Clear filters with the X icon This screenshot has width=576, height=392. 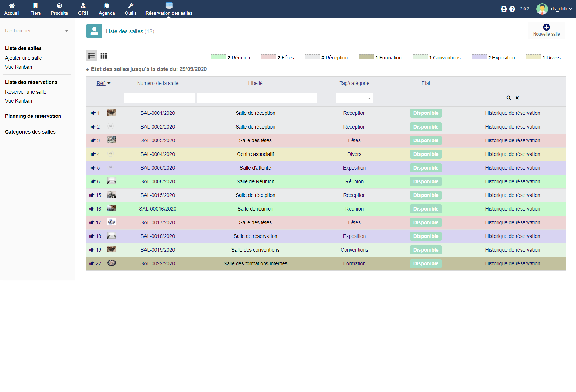pos(517,98)
